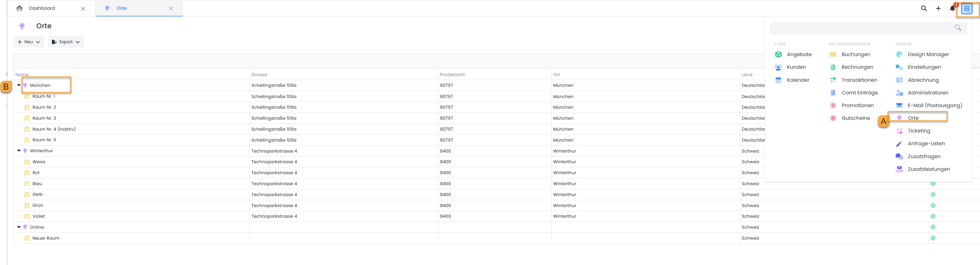The width and height of the screenshot is (980, 265).
Task: Open notifications bell icon
Action: pyautogui.click(x=952, y=8)
